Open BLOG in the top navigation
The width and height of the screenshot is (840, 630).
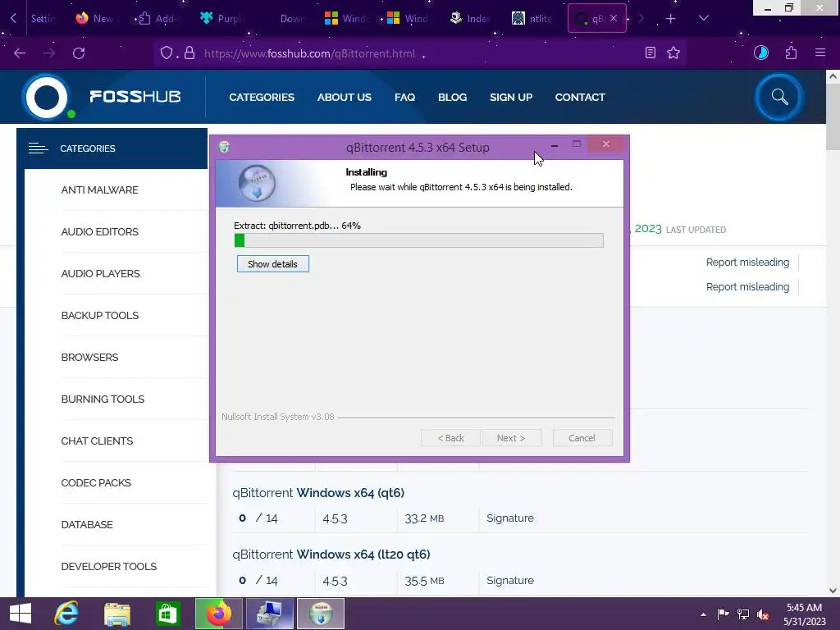452,97
